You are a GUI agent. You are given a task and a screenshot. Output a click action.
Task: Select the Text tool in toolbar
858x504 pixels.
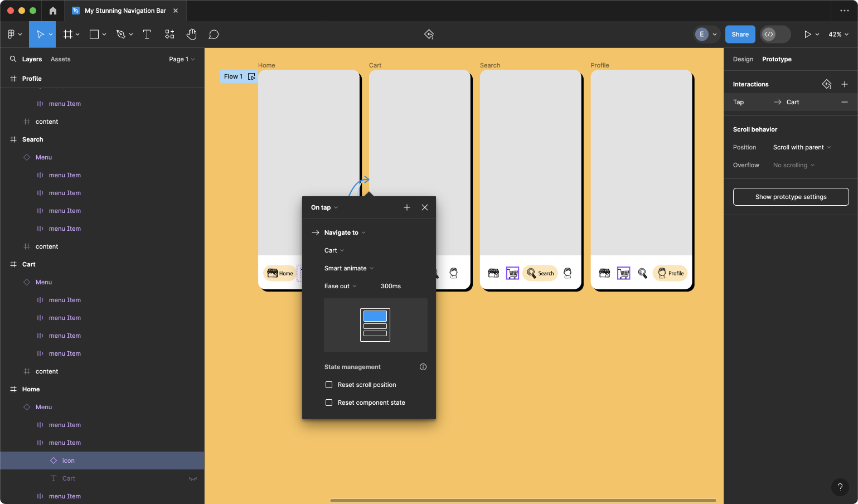147,35
